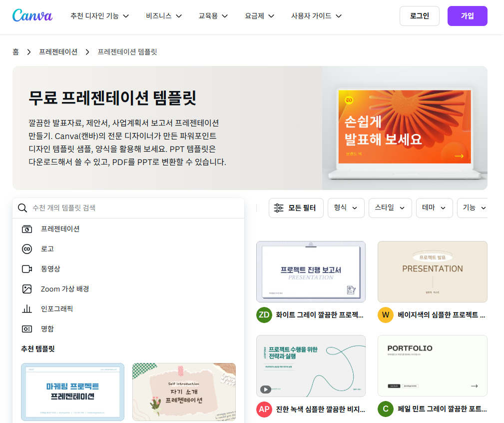Open the 베이지색의 심플한 프로젝트 title

pos(442,315)
